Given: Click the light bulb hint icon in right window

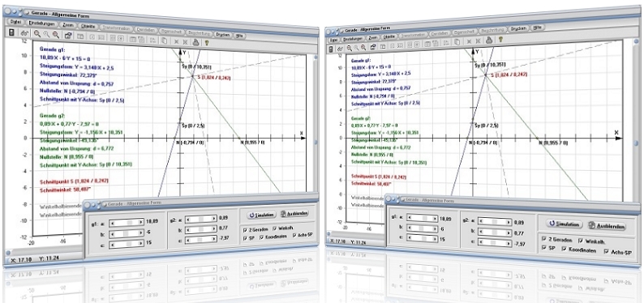Looking at the screenshot, I should [500, 40].
